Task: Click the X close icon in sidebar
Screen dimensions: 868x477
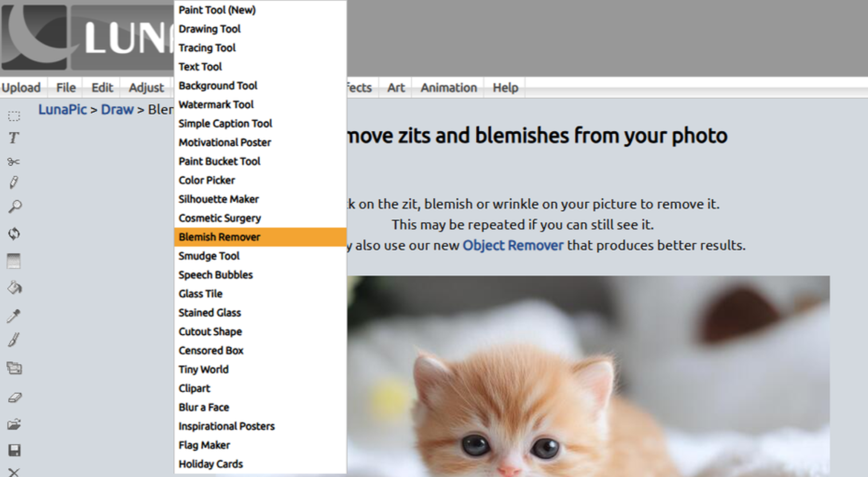Action: click(14, 472)
